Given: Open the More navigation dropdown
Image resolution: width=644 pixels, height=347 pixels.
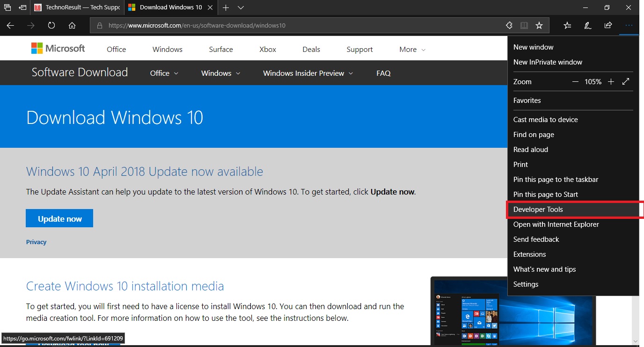Looking at the screenshot, I should [x=411, y=49].
